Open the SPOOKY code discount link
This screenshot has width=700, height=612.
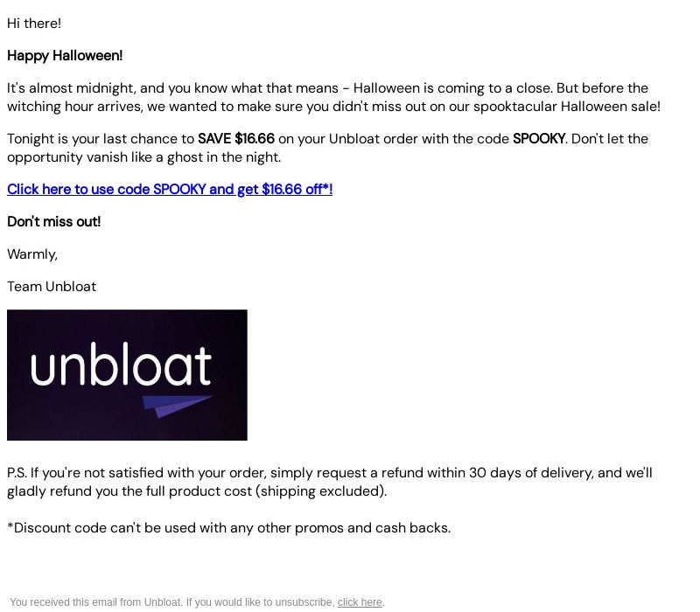[170, 189]
